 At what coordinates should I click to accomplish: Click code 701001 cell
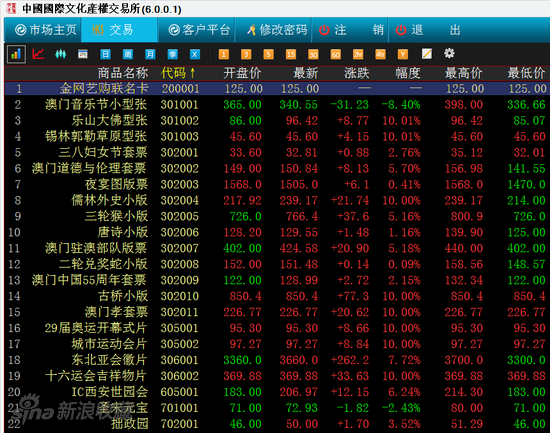click(180, 408)
